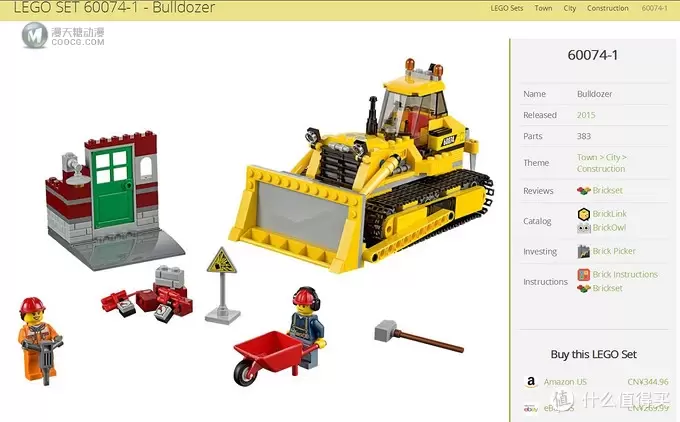
Task: Open the Construction breadcrumb link
Action: (x=607, y=8)
